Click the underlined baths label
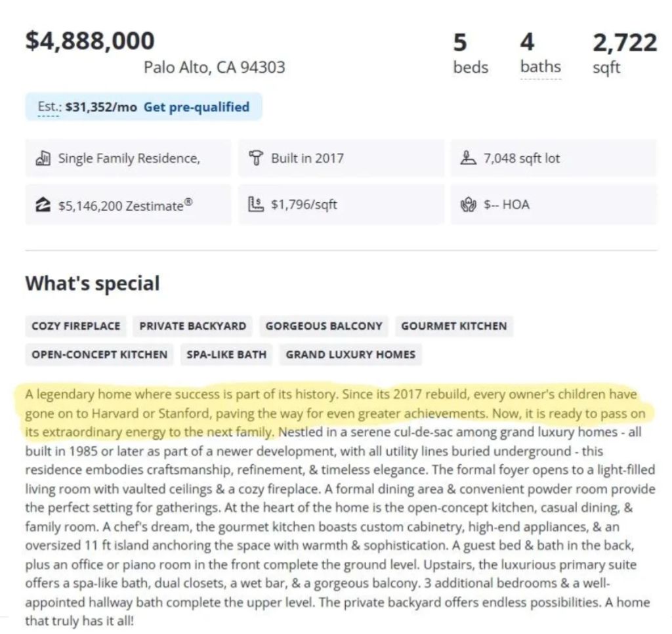This screenshot has width=672, height=634. coord(540,67)
